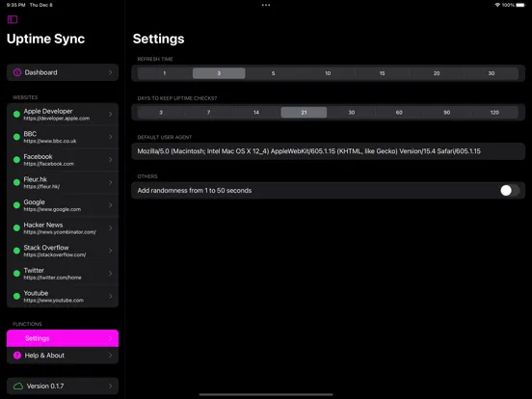Set refresh time to 20
The width and height of the screenshot is (532, 399).
(437, 73)
